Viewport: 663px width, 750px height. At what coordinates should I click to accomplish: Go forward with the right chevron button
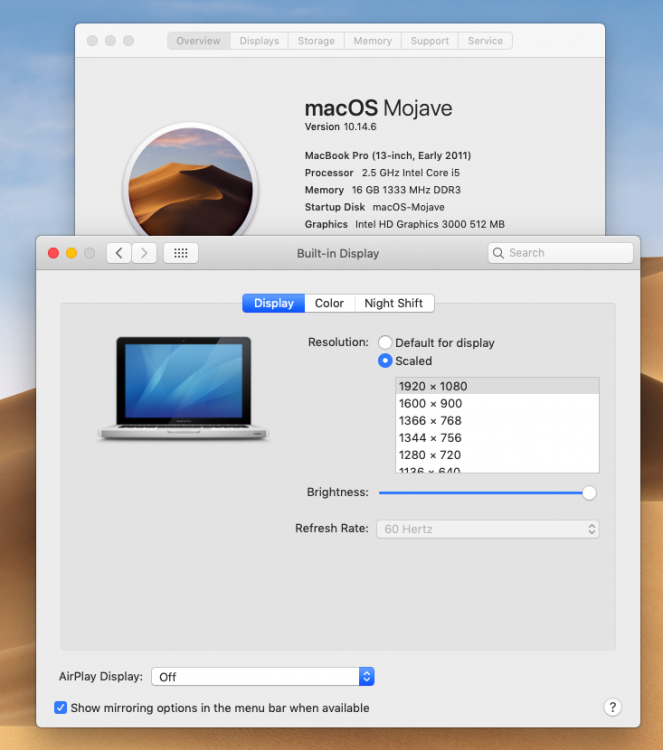tap(144, 253)
